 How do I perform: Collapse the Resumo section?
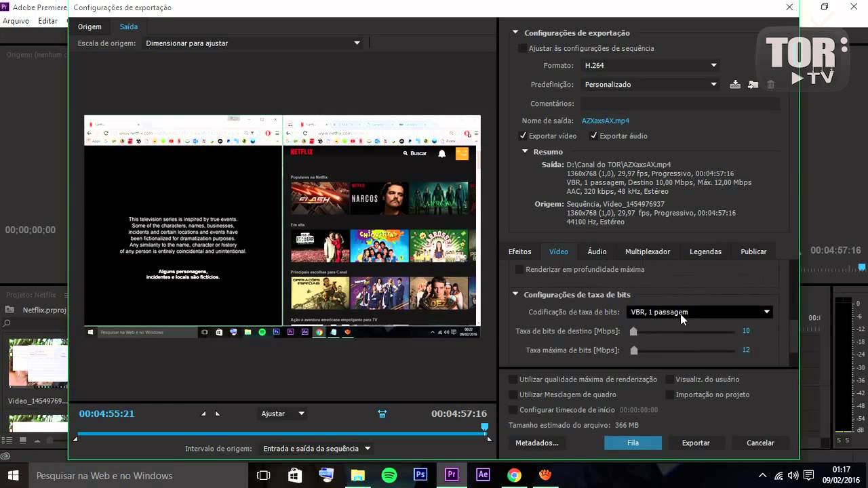tap(525, 151)
